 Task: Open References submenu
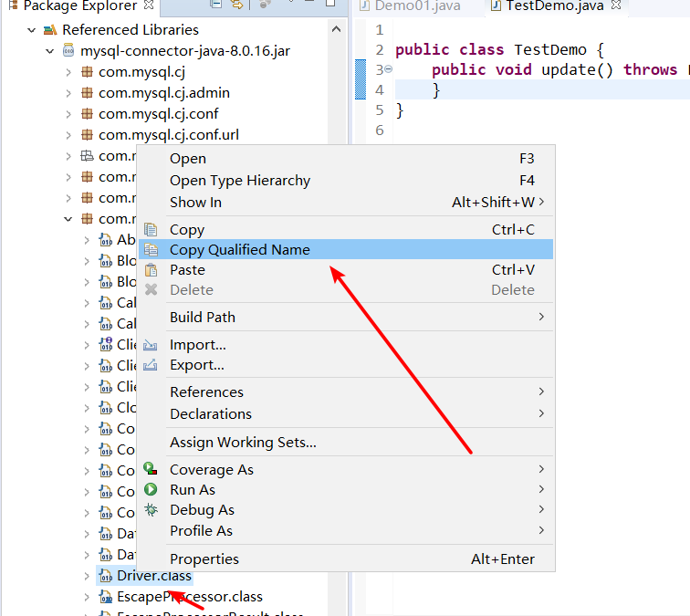click(346, 392)
